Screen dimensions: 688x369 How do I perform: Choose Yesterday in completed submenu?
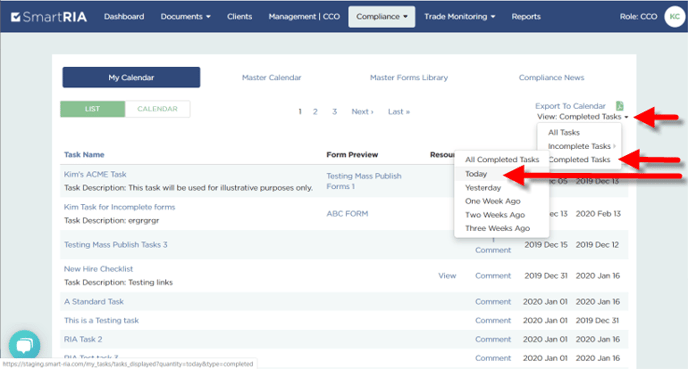[x=483, y=188]
